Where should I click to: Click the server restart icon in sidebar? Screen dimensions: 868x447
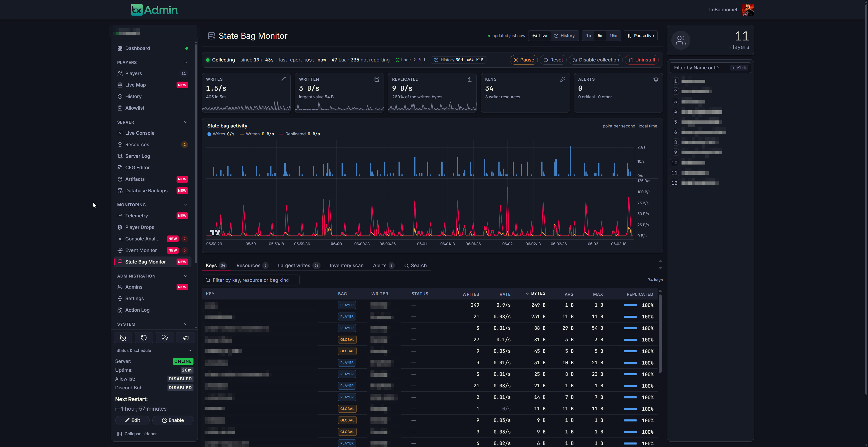click(144, 338)
